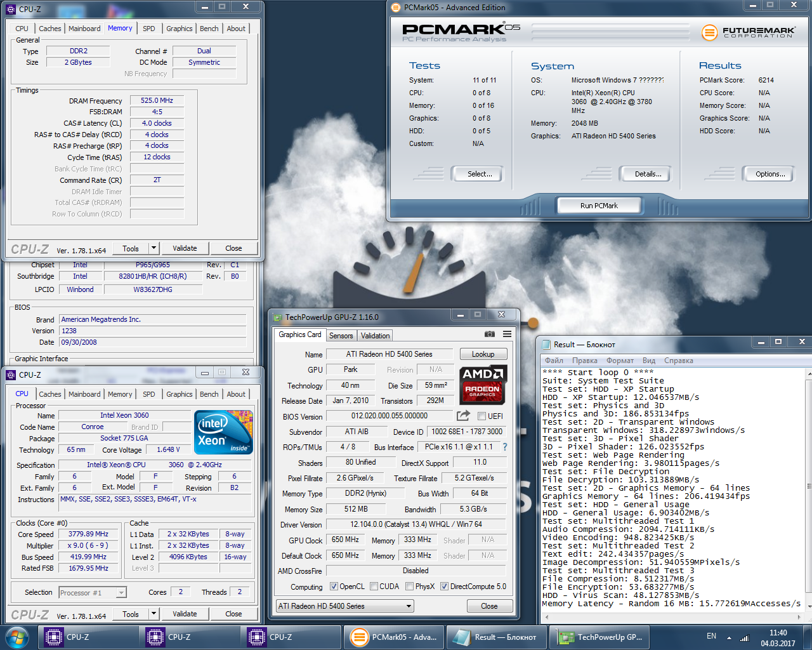The image size is (812, 650).
Task: Open the Sensors tab in GPU-Z
Action: (x=341, y=336)
